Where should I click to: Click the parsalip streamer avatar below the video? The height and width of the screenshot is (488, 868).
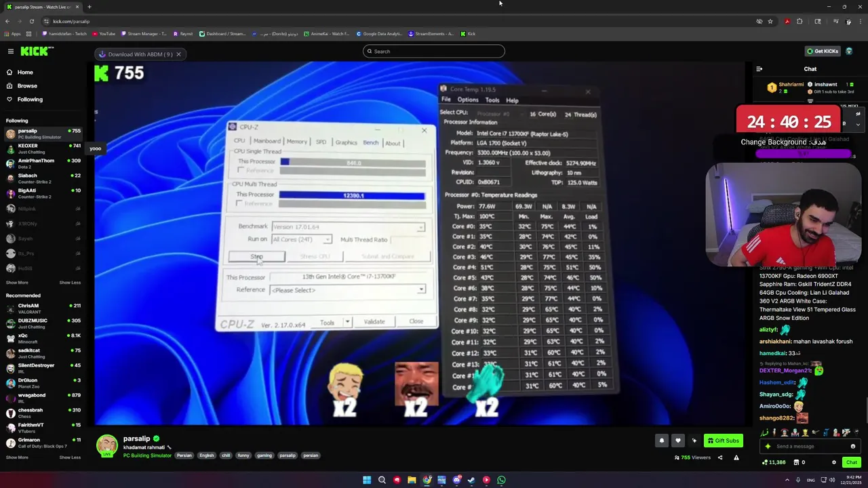(106, 445)
